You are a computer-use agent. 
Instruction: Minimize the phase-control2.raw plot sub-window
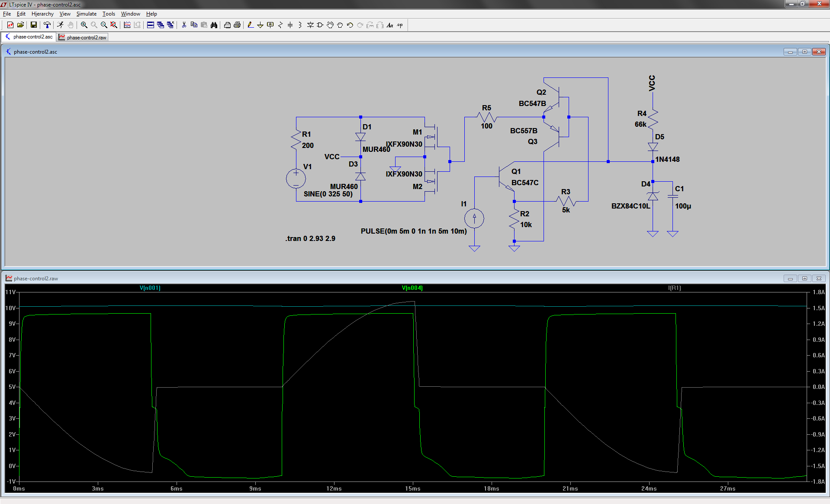790,278
